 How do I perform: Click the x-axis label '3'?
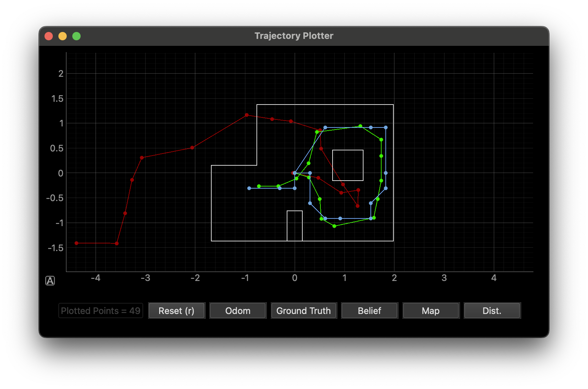click(x=444, y=278)
